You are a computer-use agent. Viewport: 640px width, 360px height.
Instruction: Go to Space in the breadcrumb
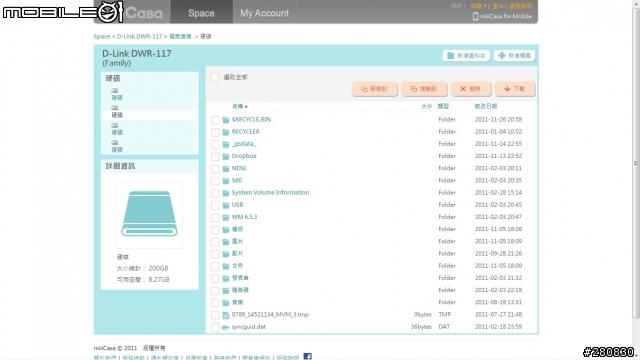[x=102, y=36]
